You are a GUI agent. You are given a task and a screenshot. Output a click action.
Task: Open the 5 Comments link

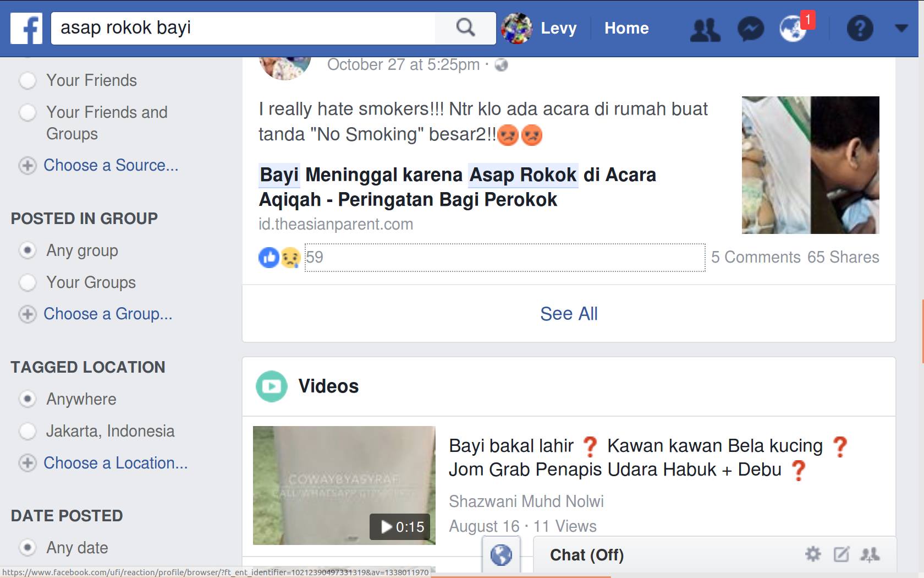coord(756,257)
